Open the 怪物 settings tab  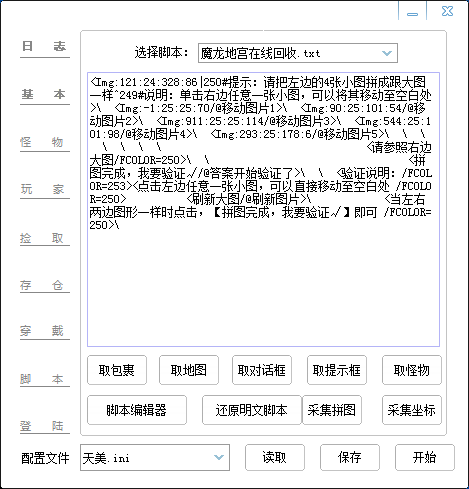[45, 142]
